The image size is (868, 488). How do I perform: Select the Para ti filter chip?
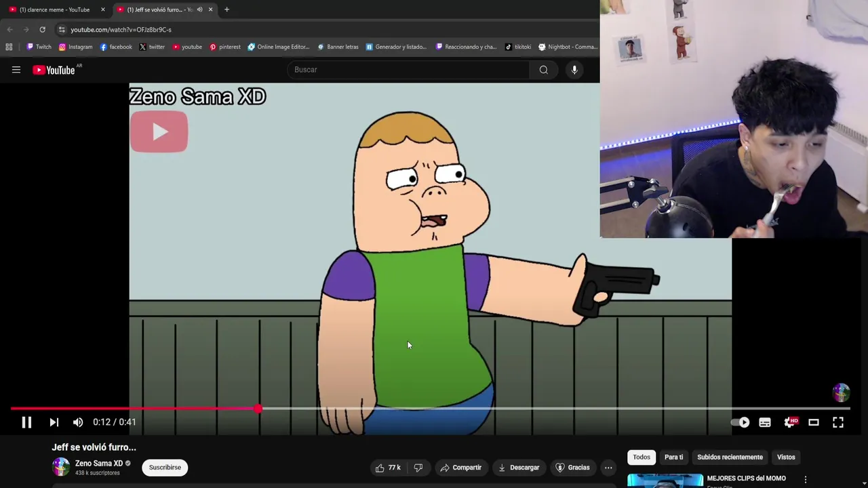(673, 457)
